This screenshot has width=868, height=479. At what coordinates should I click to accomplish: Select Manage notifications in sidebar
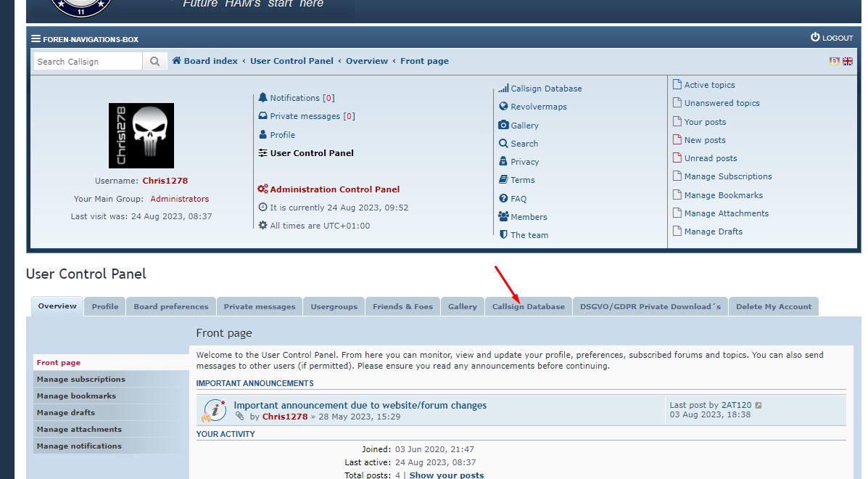(x=79, y=446)
